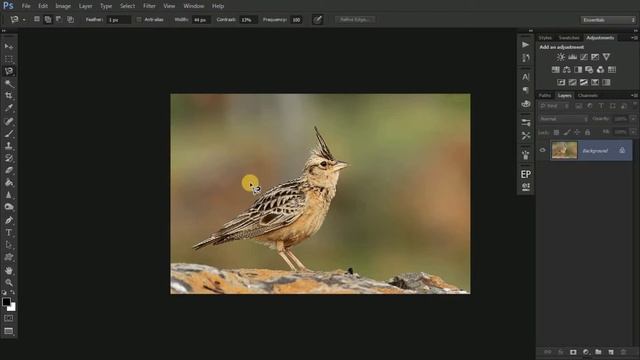Open the Fill slider dropdown arrow
The image size is (640, 360).
(x=633, y=132)
